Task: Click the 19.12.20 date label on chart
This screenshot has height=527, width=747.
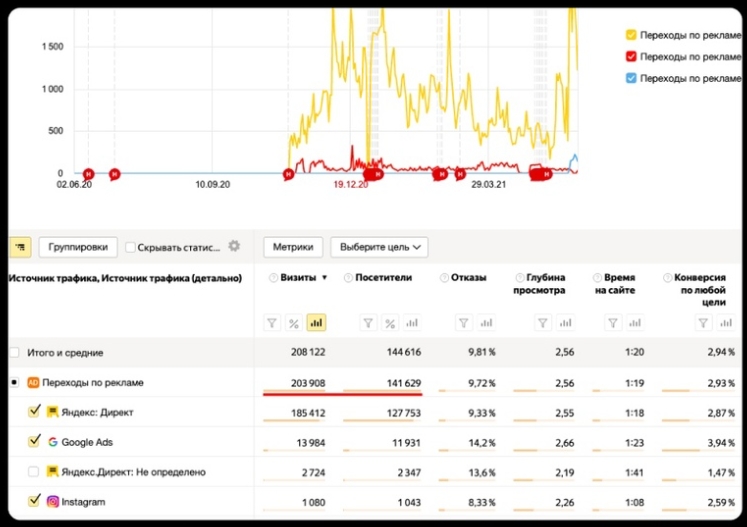Action: [351, 184]
